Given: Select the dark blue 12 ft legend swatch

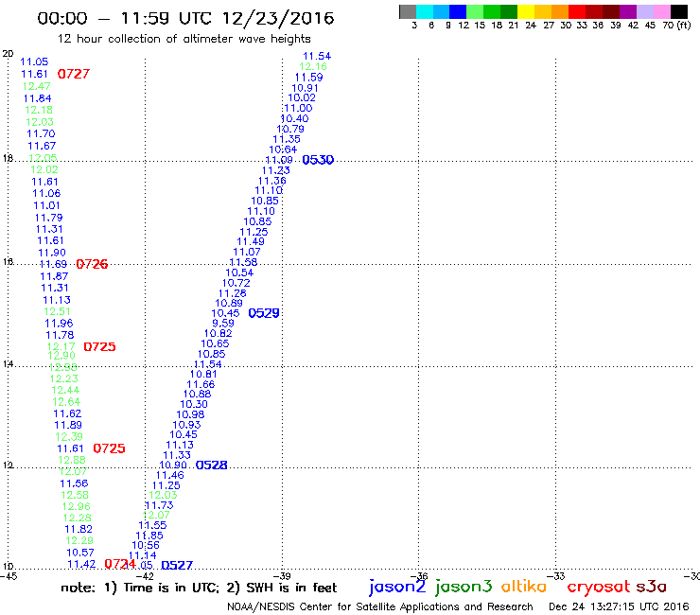Looking at the screenshot, I should (x=458, y=11).
